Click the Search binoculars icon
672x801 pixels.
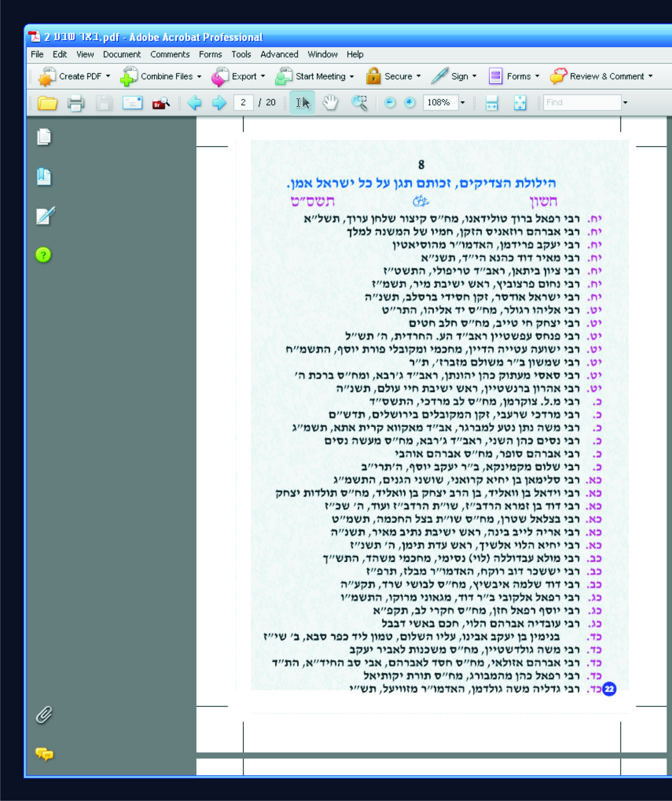pos(161,103)
